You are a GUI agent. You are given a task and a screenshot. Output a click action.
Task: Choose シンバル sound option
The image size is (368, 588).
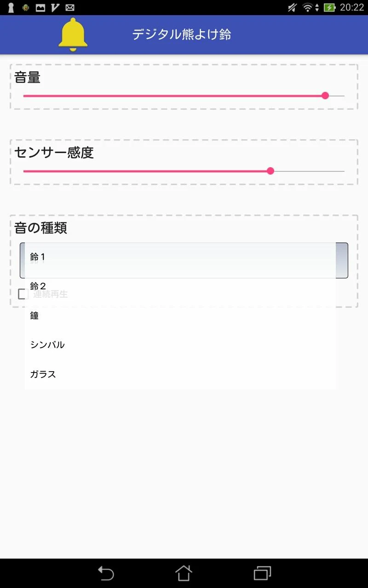pyautogui.click(x=179, y=345)
